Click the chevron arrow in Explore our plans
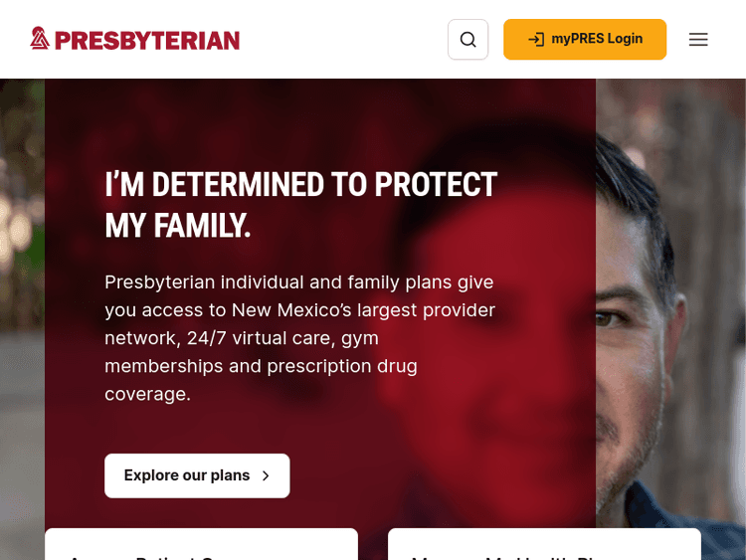 (266, 476)
